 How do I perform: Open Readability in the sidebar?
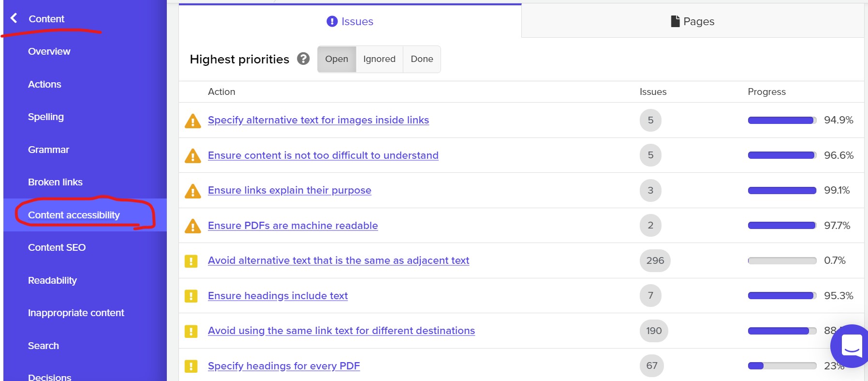[52, 280]
